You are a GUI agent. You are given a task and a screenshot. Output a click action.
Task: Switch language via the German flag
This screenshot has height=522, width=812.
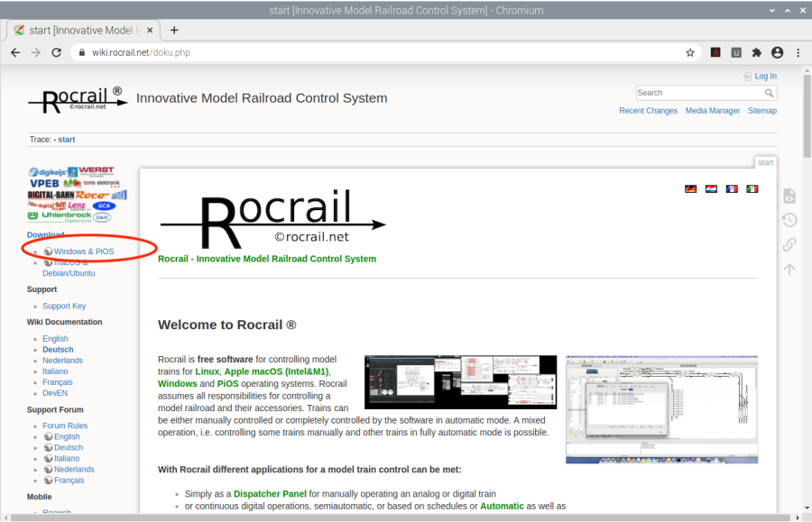tap(690, 188)
